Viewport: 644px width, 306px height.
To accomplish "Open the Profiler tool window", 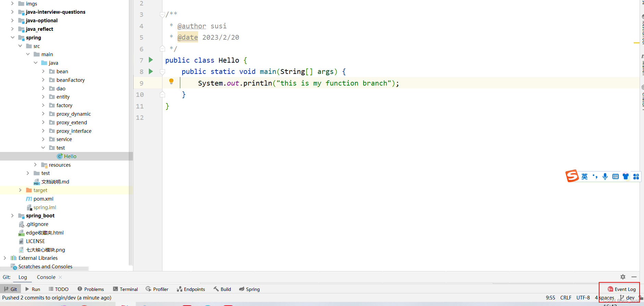I will click(157, 289).
